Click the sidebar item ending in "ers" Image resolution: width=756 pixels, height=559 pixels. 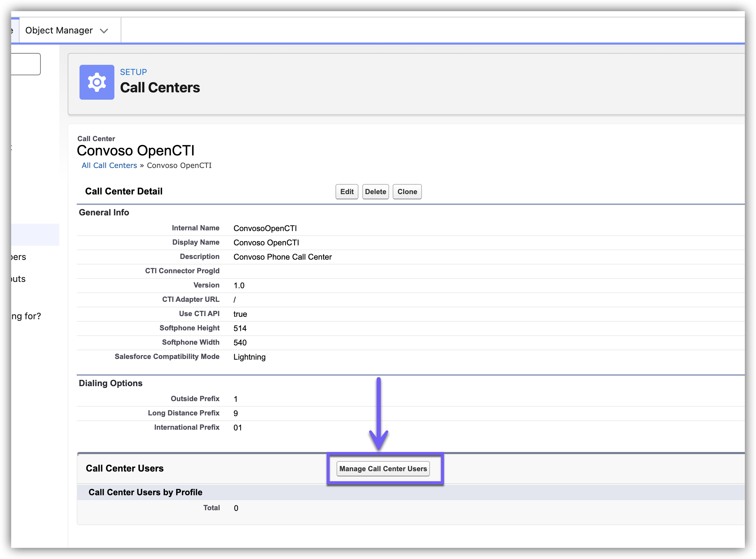point(18,257)
